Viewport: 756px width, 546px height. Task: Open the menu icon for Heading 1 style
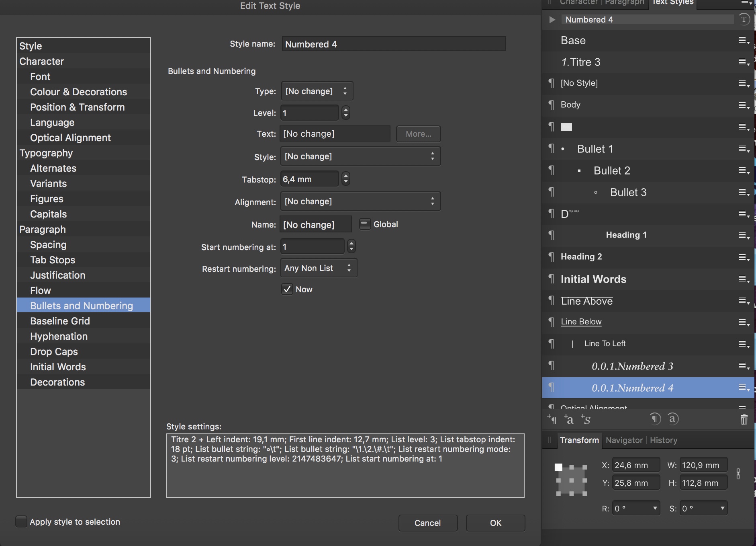[x=744, y=236]
